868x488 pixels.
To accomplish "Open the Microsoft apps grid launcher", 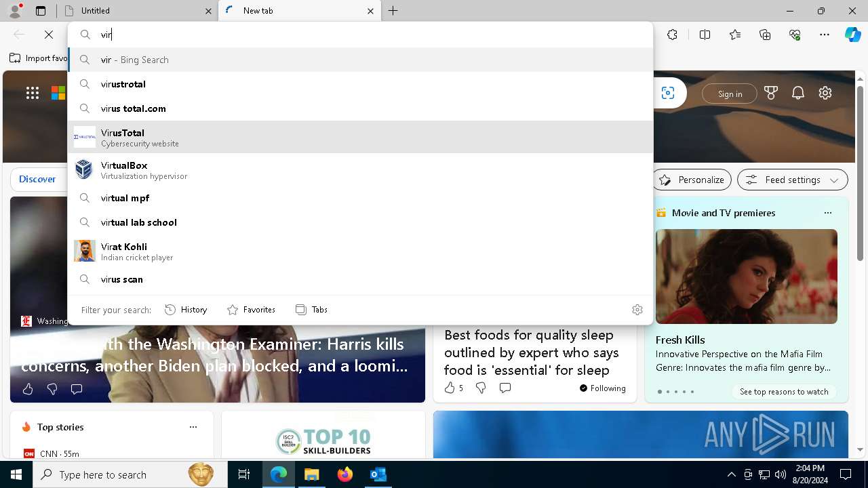I will coord(33,94).
